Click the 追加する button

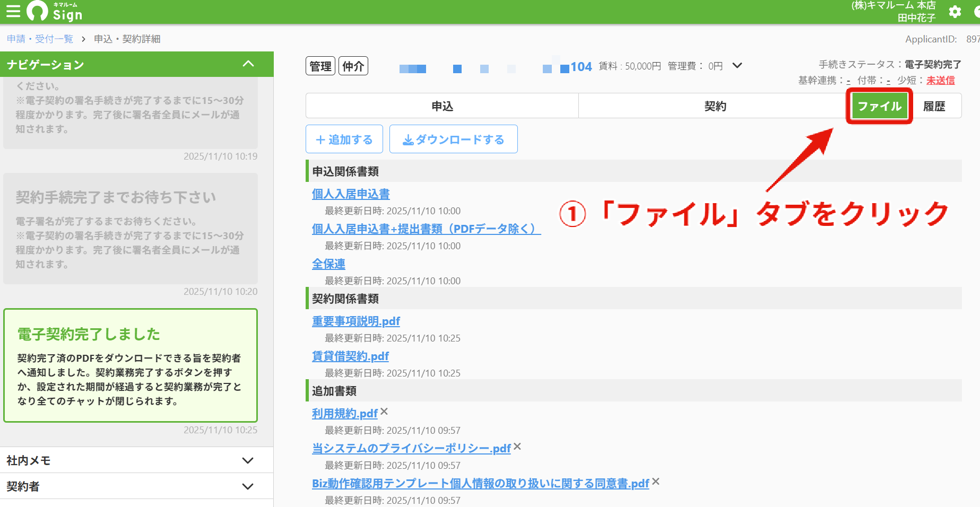click(x=344, y=139)
